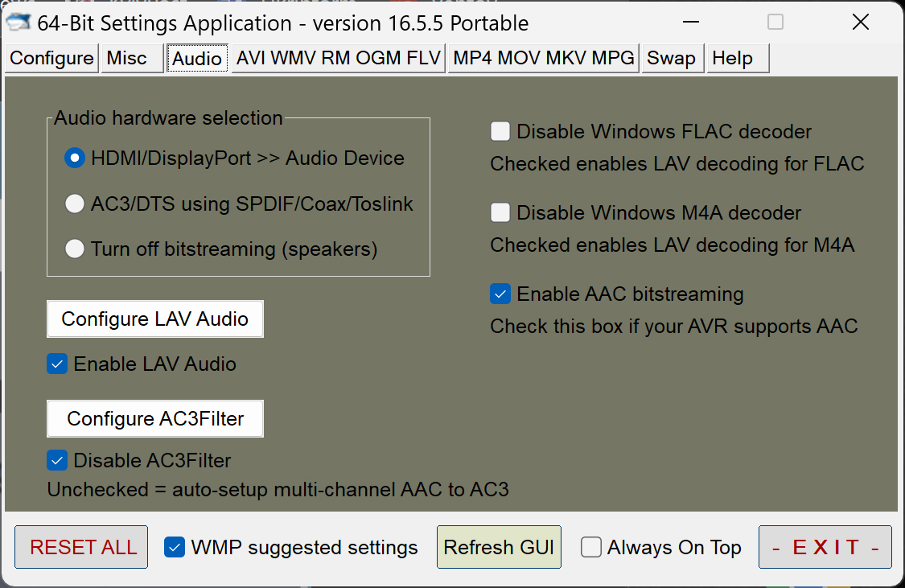The height and width of the screenshot is (588, 905).
Task: Uncheck the Disable AC3Filter checkbox
Action: click(57, 461)
